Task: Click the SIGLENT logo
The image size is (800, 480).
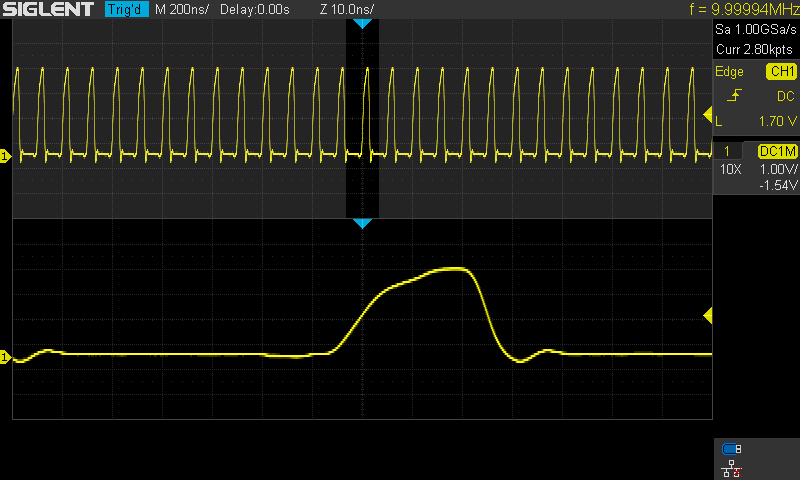Action: click(48, 9)
